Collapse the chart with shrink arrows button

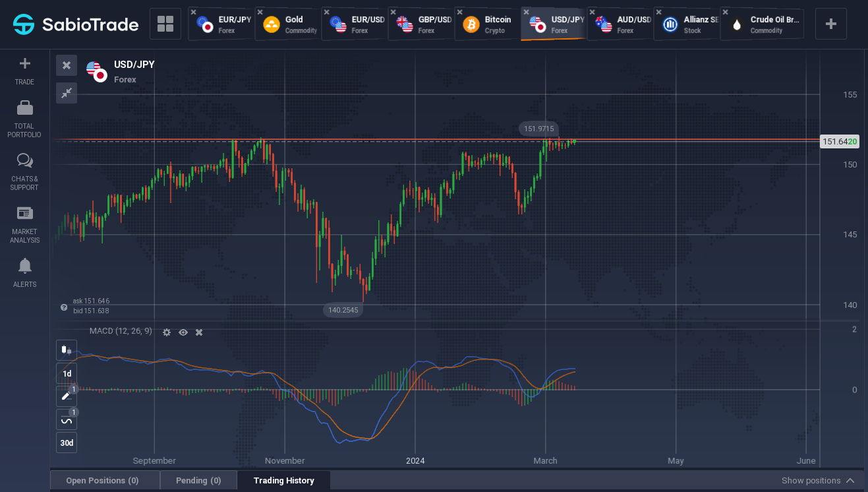67,93
